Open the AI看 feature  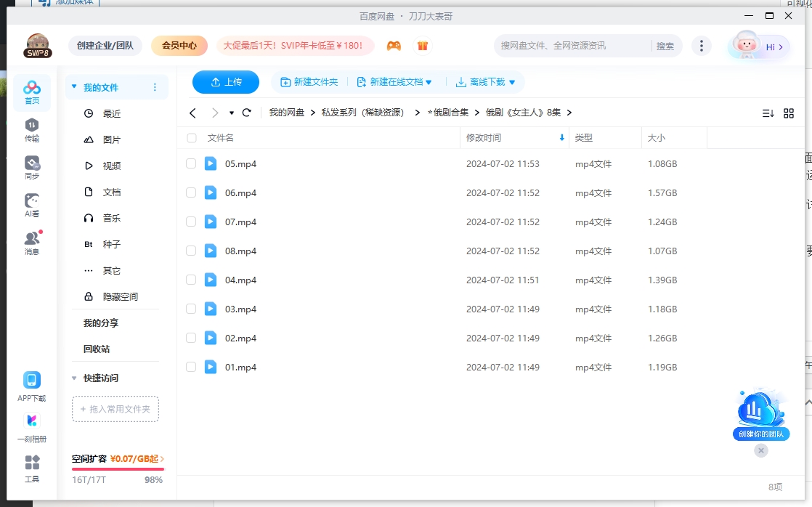(x=31, y=199)
